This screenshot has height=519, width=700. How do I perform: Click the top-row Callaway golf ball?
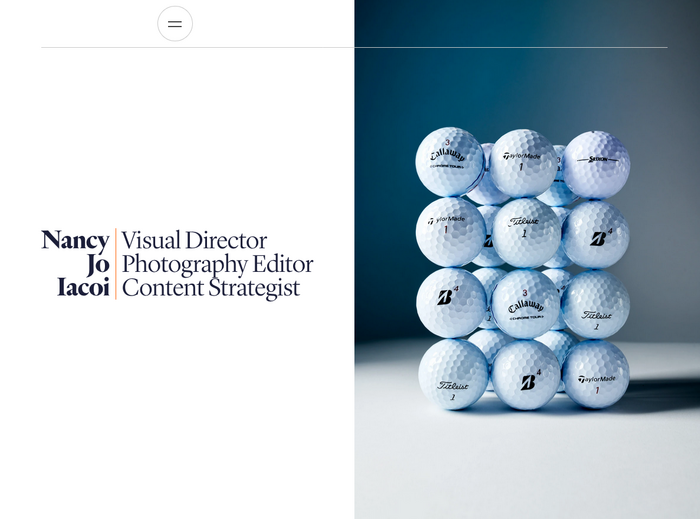tap(449, 161)
